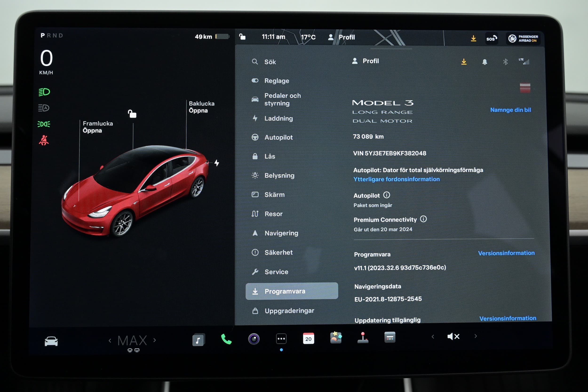Open the Toybox app icon
The width and height of the screenshot is (588, 392).
pyautogui.click(x=336, y=338)
